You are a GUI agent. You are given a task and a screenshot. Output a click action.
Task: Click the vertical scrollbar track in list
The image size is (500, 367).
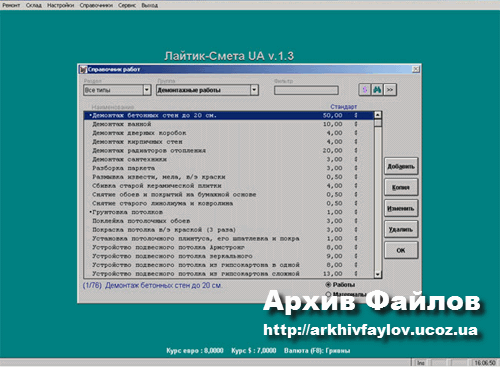pyautogui.click(x=378, y=200)
